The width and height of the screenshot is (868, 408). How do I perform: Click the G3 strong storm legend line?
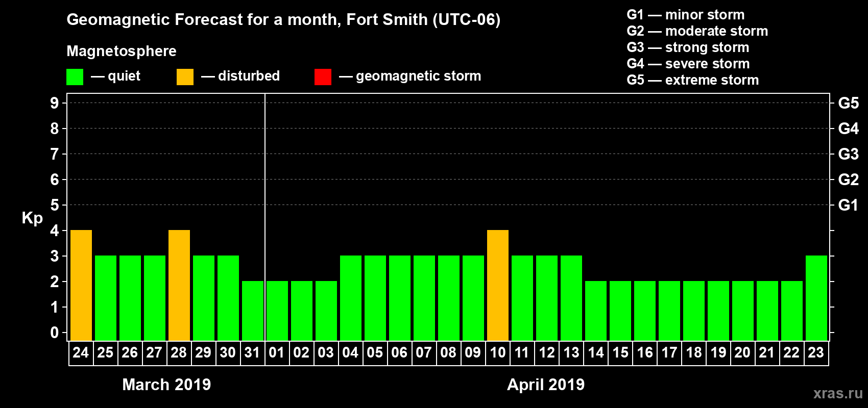point(688,47)
